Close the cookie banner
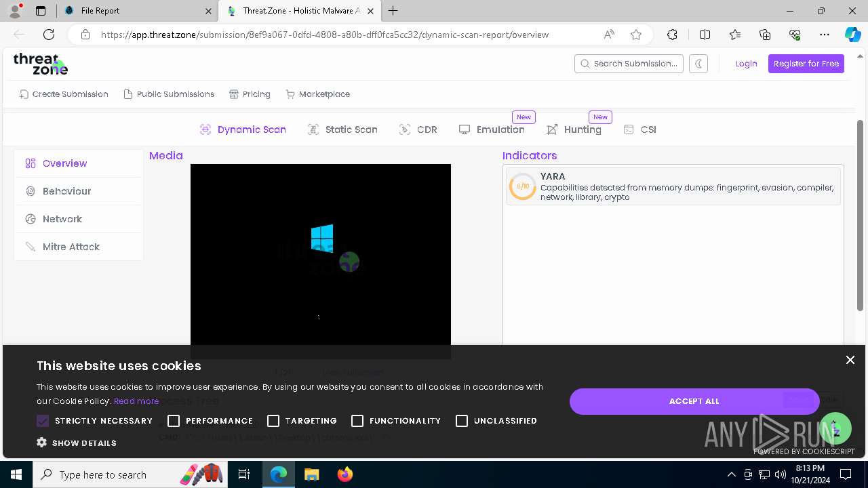The width and height of the screenshot is (868, 488). (x=850, y=360)
